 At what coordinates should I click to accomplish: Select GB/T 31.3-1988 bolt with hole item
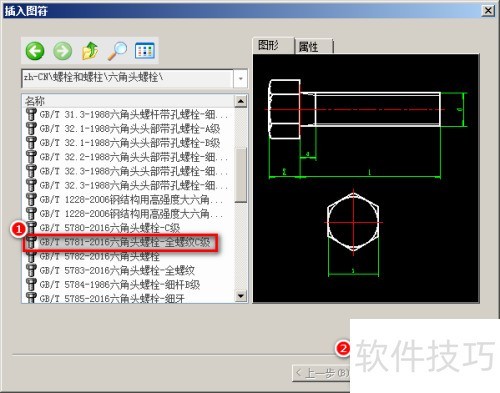[x=128, y=115]
